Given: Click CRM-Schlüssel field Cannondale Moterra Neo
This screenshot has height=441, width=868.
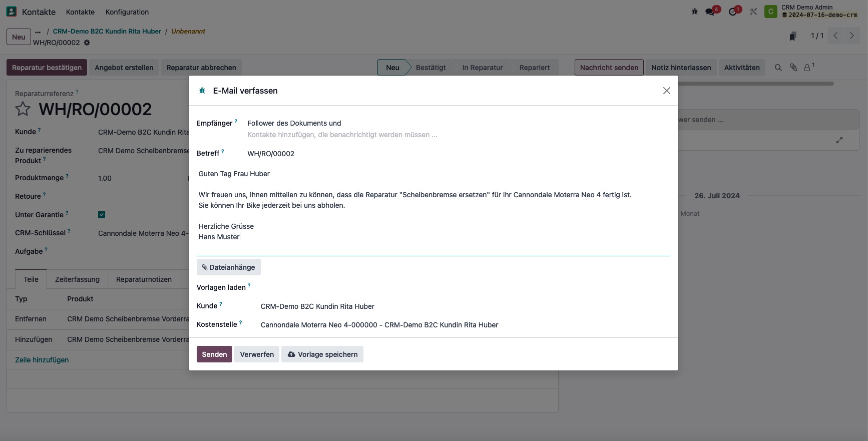Looking at the screenshot, I should pyautogui.click(x=143, y=233).
